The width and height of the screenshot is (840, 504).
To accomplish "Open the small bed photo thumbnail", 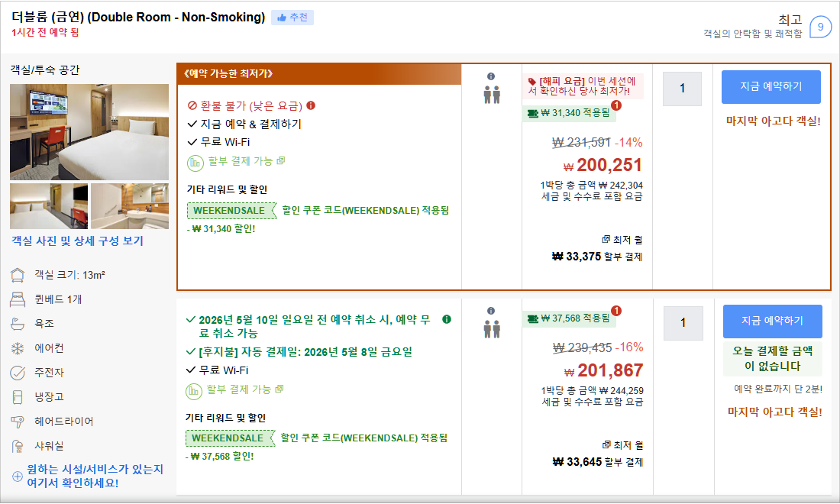I will pos(49,206).
